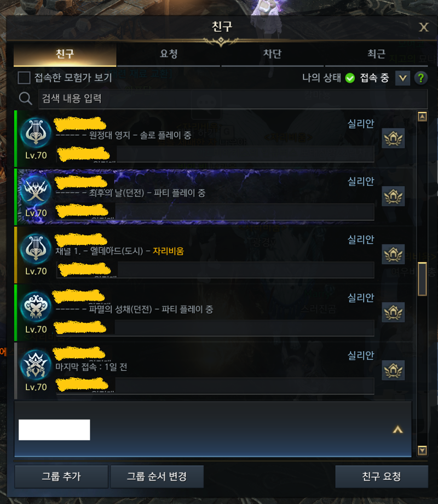Click the 검색 내용 입력 search field
438x504 pixels.
(233, 99)
